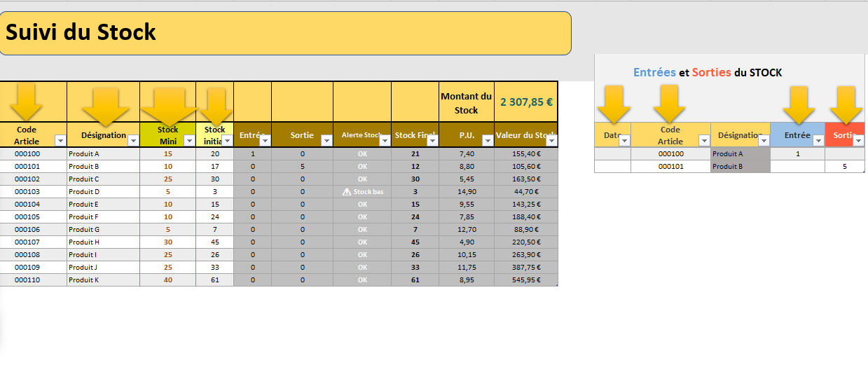Click the Stock bas warning icon

347,191
